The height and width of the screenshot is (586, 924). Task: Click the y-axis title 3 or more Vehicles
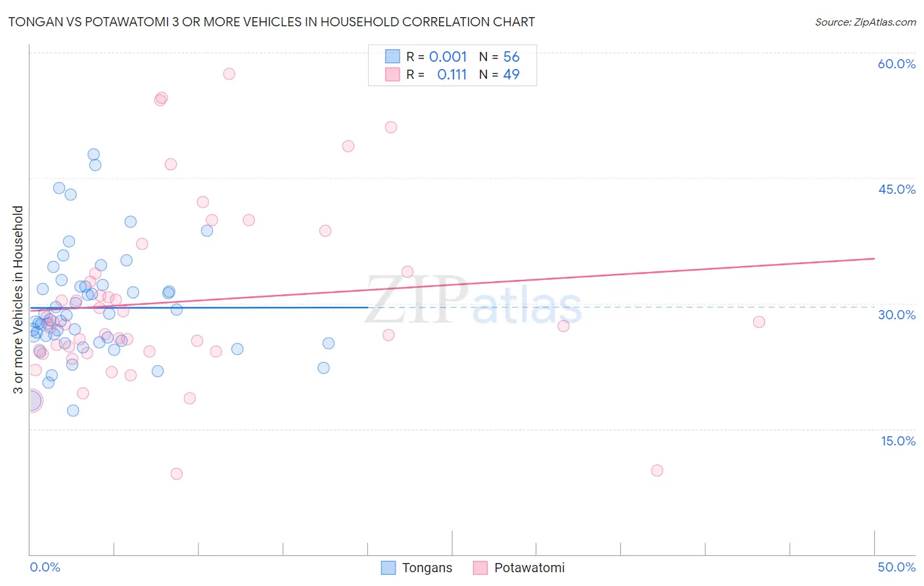coord(18,300)
